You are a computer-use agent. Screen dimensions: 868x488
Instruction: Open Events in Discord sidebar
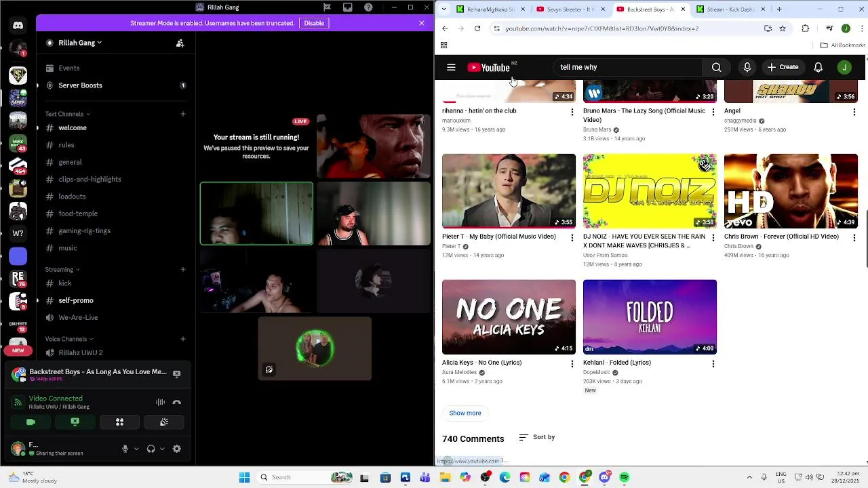[x=68, y=68]
